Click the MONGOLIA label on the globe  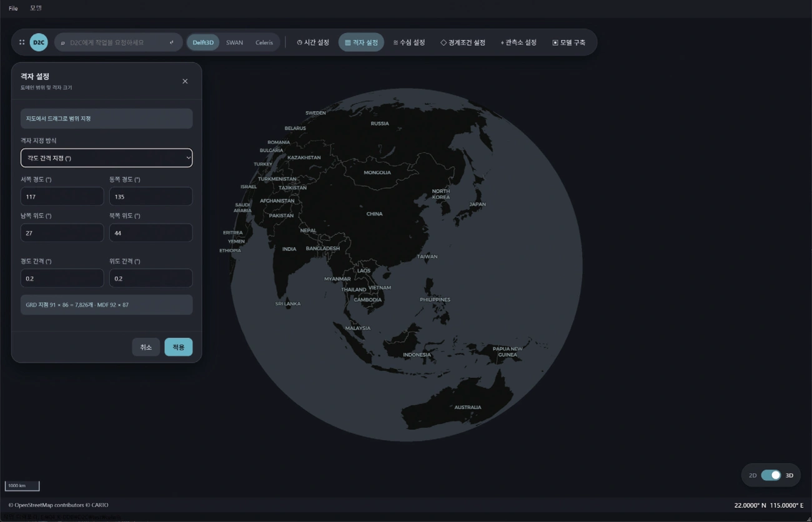pos(377,172)
